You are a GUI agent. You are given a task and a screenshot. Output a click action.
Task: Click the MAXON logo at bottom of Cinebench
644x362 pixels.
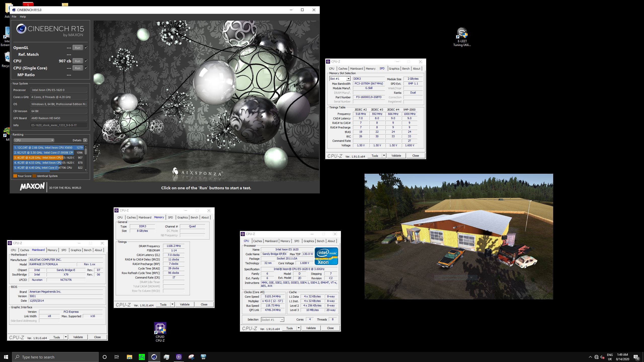pos(32,187)
